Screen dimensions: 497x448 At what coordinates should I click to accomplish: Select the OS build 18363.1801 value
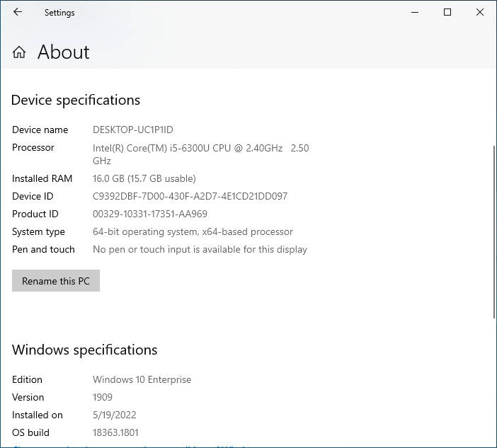click(x=115, y=432)
